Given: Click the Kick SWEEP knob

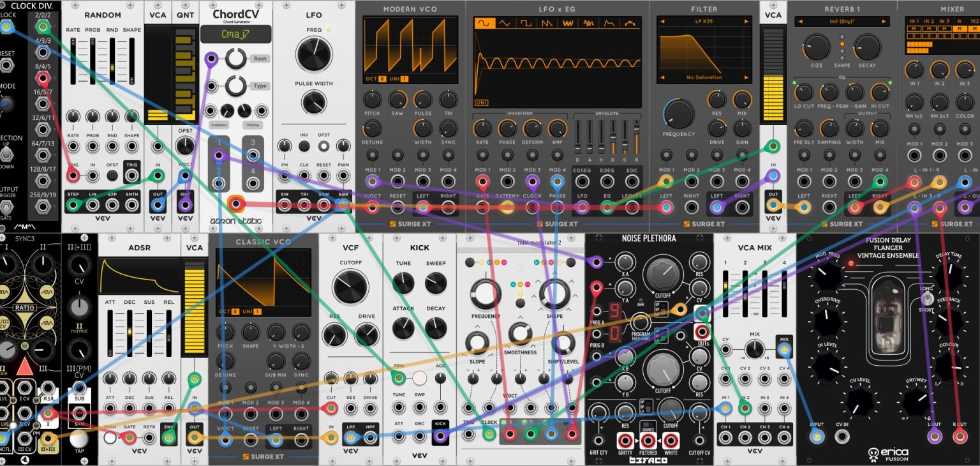Looking at the screenshot, I should point(436,283).
